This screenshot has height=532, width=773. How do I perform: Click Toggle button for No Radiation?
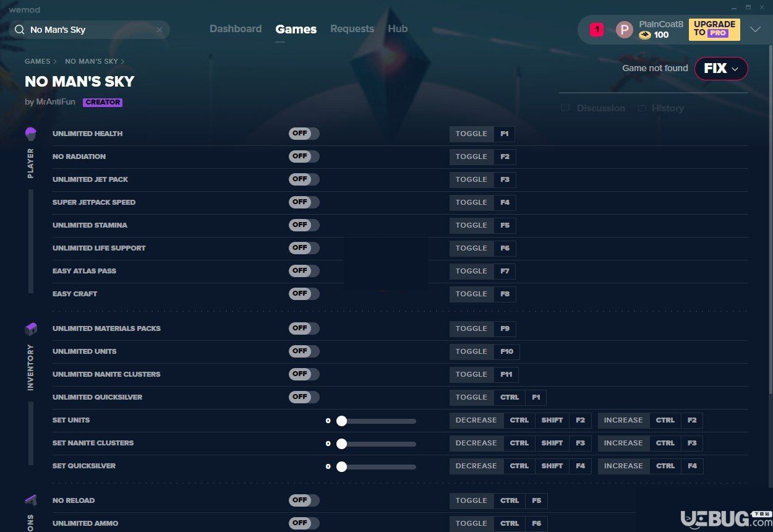(x=471, y=157)
